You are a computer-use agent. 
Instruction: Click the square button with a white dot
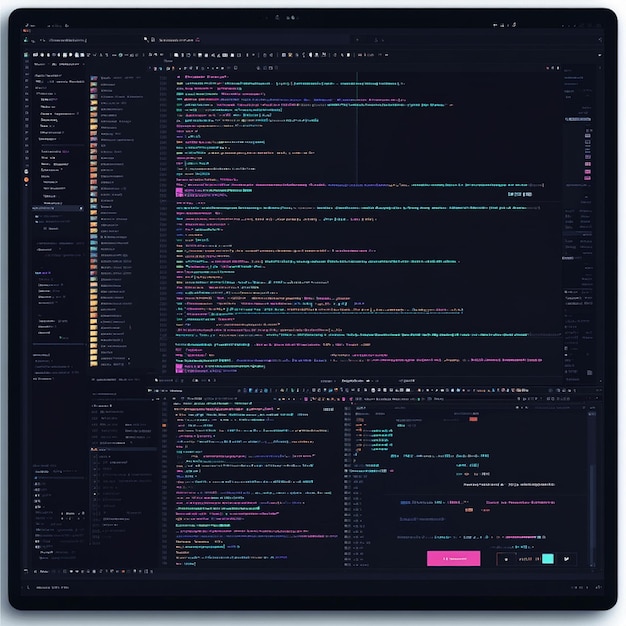click(506, 559)
